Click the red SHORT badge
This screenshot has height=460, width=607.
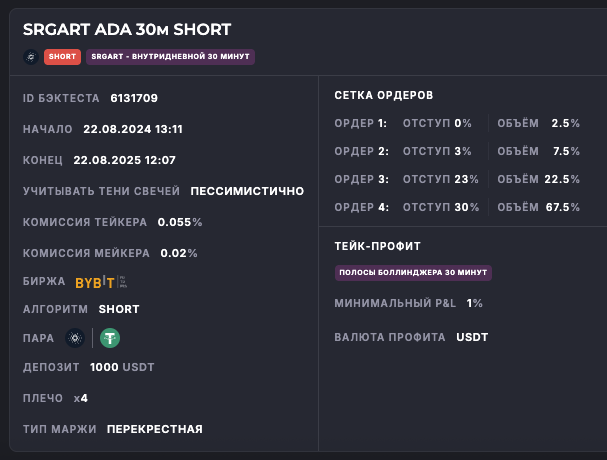(63, 56)
